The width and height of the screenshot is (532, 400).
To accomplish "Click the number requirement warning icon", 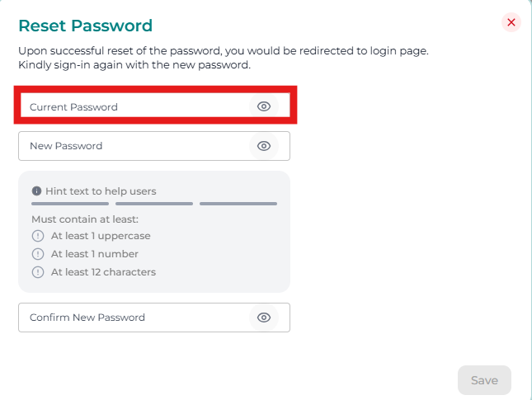I will (36, 254).
